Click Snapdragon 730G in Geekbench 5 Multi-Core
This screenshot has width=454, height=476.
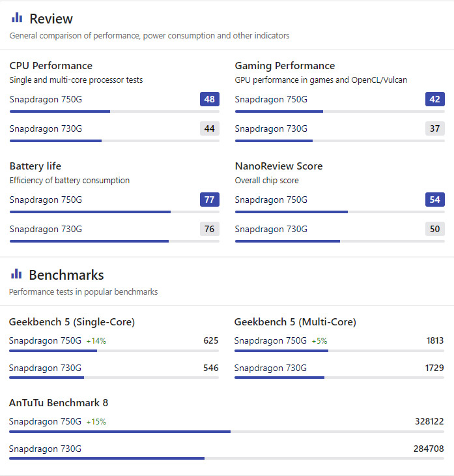click(270, 368)
